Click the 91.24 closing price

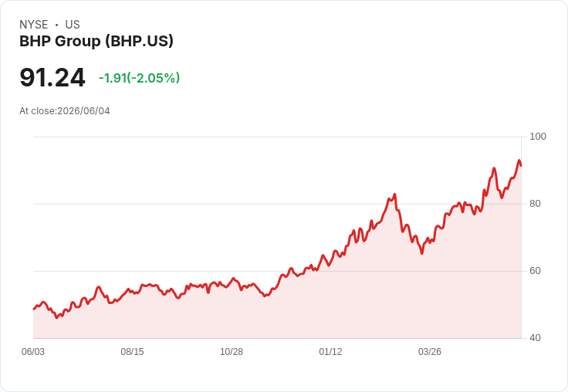tap(52, 77)
